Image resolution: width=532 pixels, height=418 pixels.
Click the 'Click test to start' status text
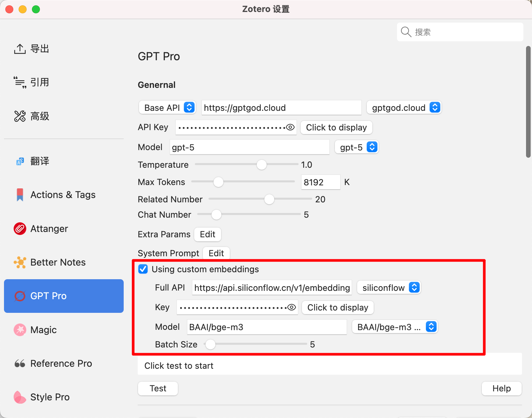[179, 366]
